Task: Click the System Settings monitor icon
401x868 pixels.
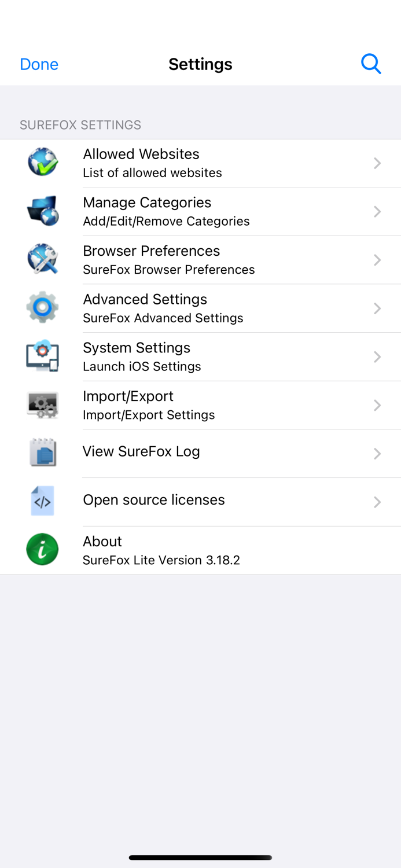Action: [x=42, y=356]
